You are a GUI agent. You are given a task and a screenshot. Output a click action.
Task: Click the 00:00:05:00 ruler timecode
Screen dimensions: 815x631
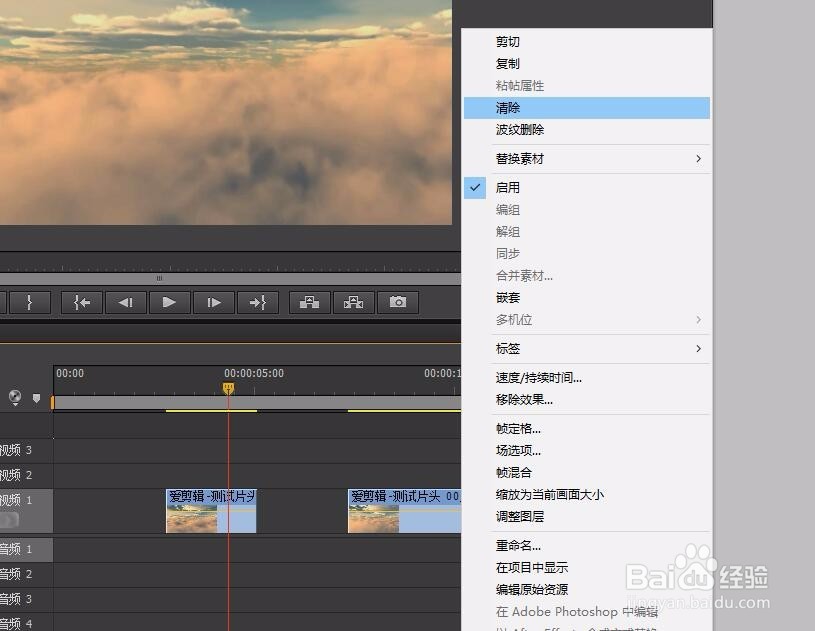pyautogui.click(x=254, y=373)
